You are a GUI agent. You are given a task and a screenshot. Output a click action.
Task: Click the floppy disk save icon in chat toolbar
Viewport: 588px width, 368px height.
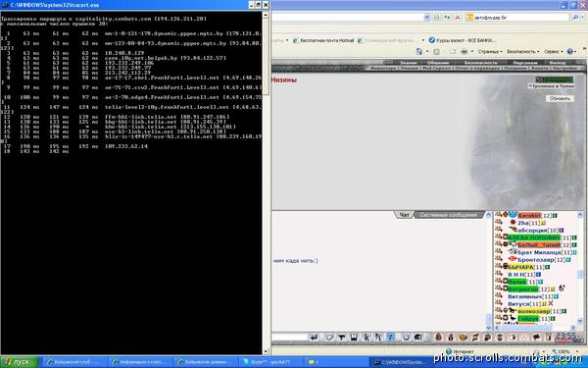(x=354, y=338)
